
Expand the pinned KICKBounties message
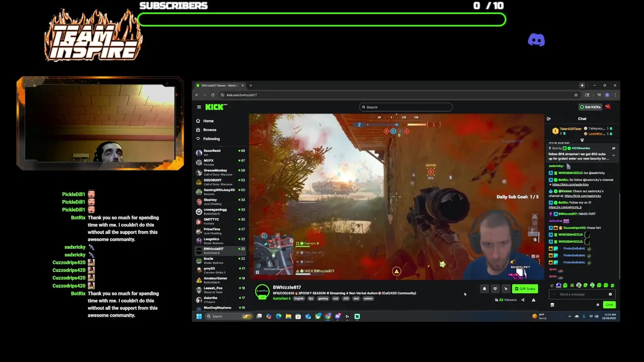[x=613, y=155]
